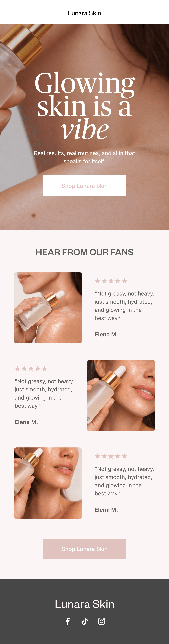Viewport: 169px width, 644px height.
Task: Click the white Shop Lunara Skin hero button
Action: click(85, 186)
